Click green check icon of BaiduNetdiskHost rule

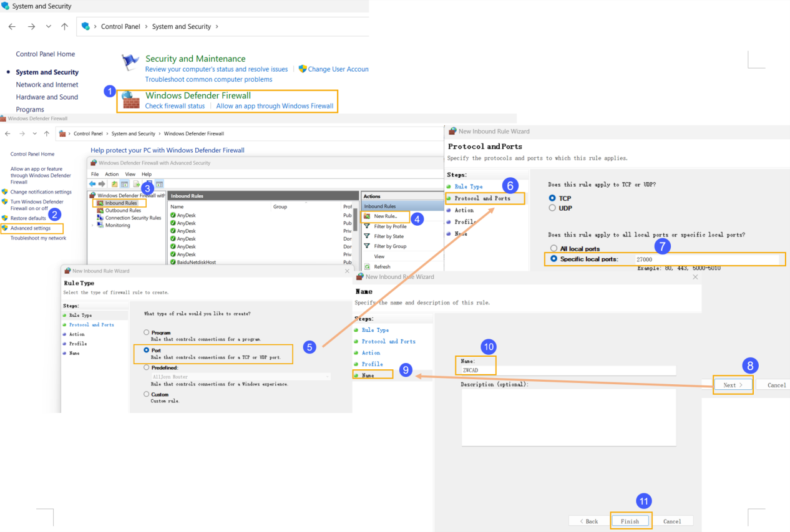click(173, 263)
